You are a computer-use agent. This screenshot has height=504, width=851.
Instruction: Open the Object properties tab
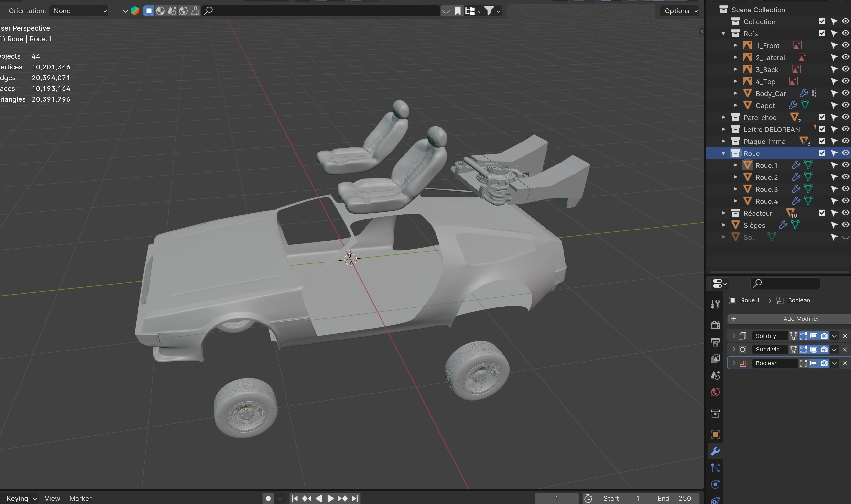pyautogui.click(x=715, y=434)
